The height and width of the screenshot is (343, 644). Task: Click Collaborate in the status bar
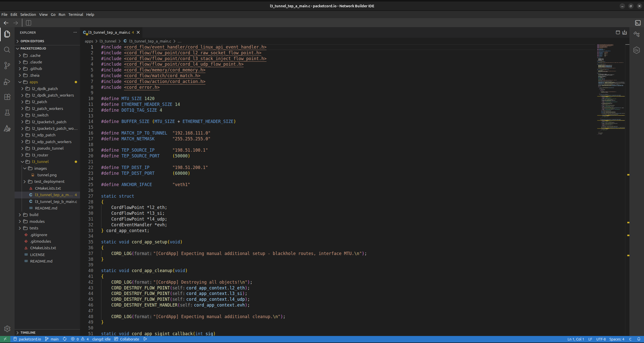coord(129,339)
